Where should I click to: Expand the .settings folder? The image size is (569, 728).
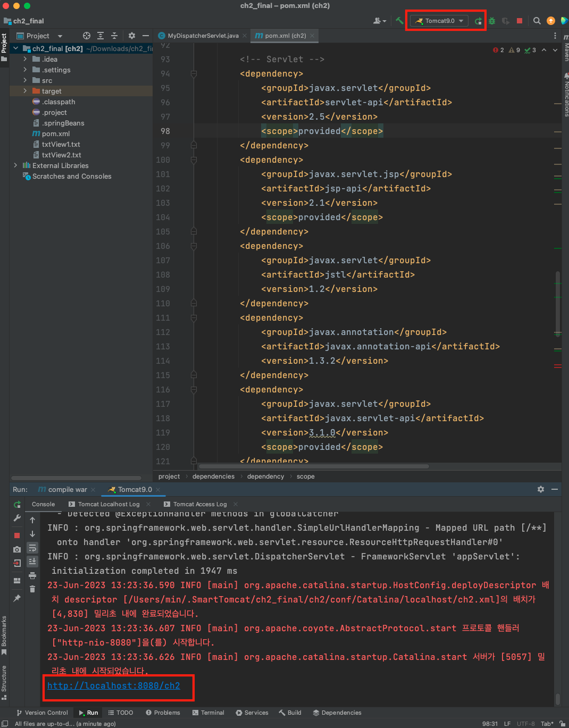click(x=25, y=70)
